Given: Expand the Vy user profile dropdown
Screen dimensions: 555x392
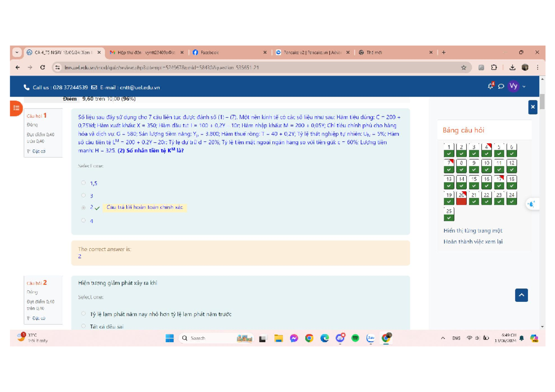Looking at the screenshot, I should 517,86.
